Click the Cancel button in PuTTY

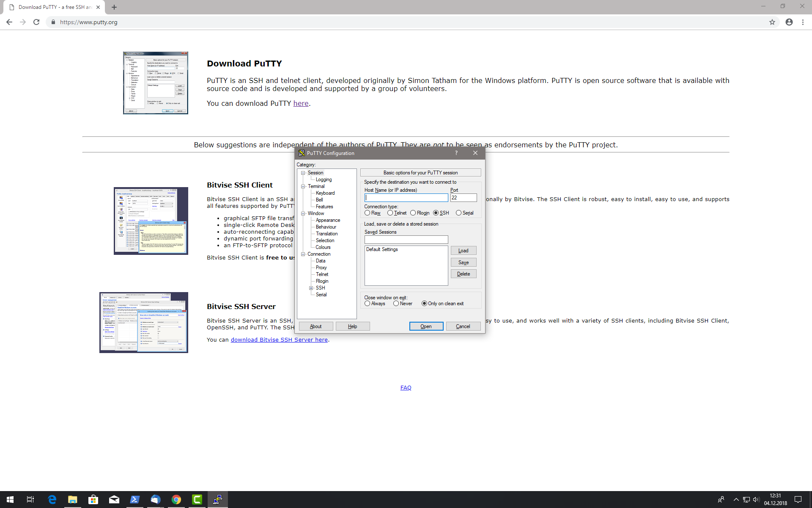(x=463, y=326)
